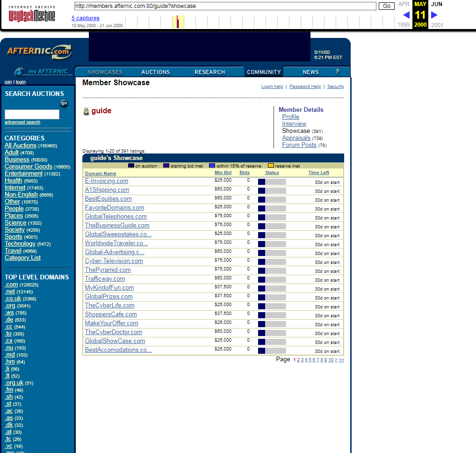Click the status bar for Trafficway.com
476x453 pixels.
[x=272, y=280]
